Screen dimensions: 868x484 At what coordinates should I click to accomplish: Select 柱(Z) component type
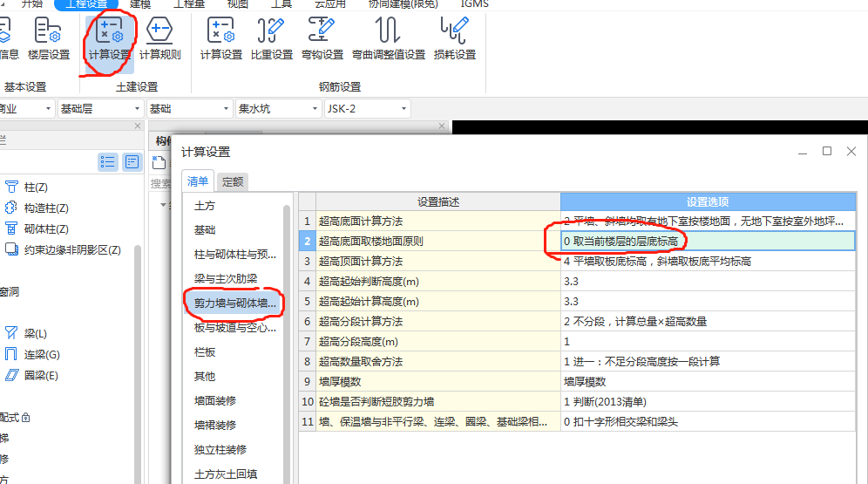click(x=26, y=187)
